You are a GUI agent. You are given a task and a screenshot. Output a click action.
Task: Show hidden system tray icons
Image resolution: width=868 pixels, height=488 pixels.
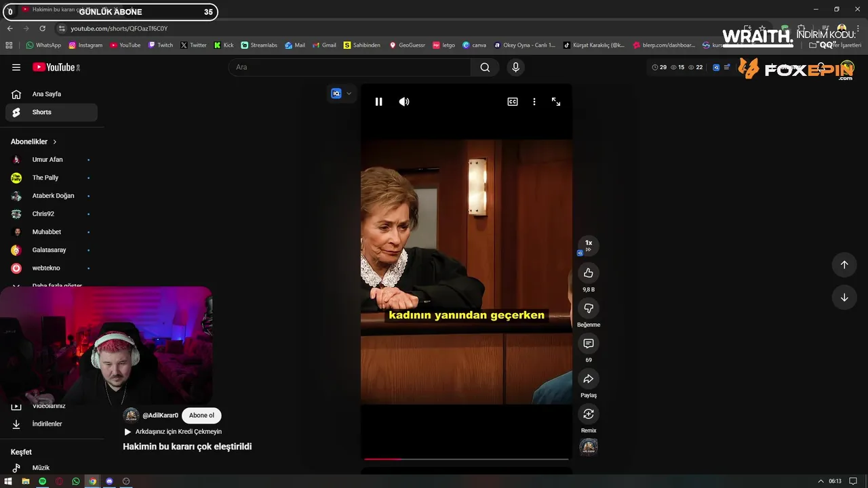point(821,481)
